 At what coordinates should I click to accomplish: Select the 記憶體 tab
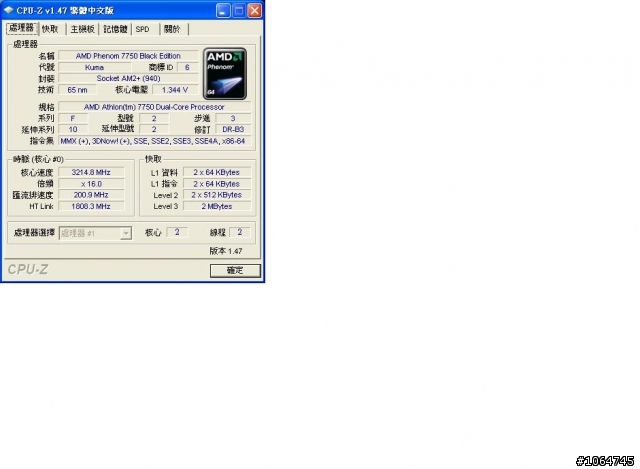click(115, 29)
